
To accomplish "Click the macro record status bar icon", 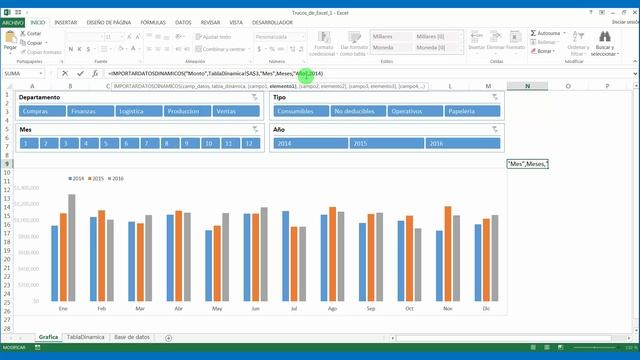I will coord(38,347).
